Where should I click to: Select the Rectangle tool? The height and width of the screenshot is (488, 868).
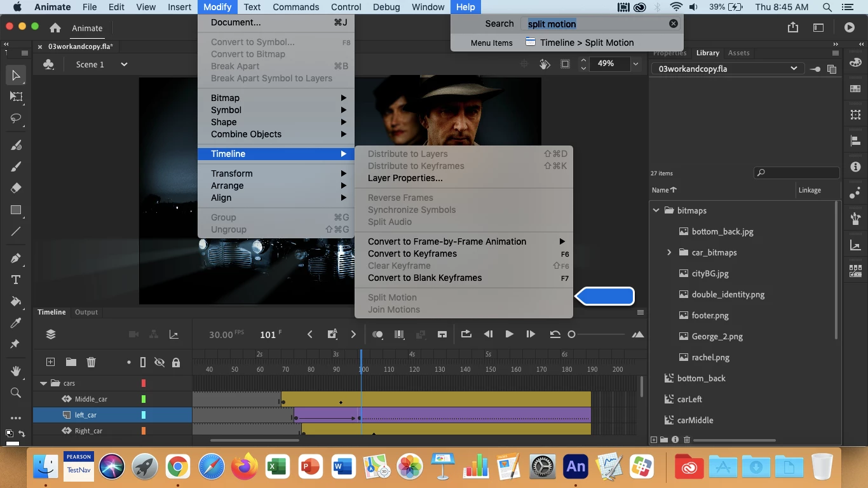click(x=16, y=210)
